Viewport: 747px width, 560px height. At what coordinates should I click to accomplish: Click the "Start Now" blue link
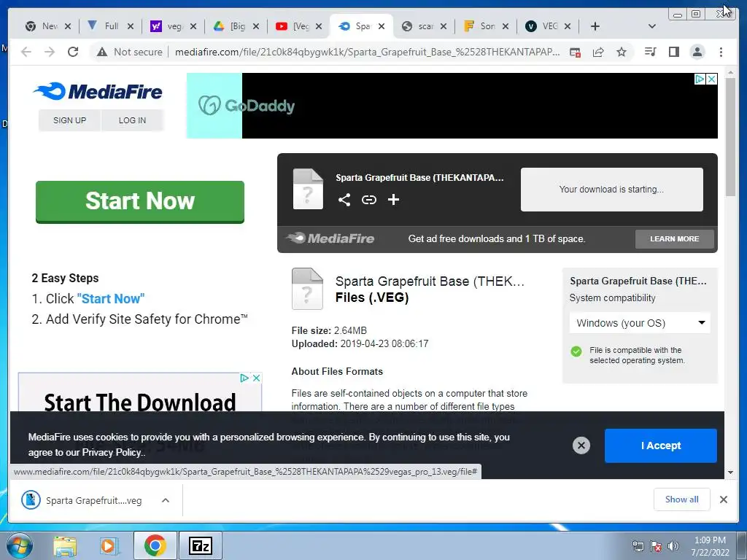(x=111, y=298)
